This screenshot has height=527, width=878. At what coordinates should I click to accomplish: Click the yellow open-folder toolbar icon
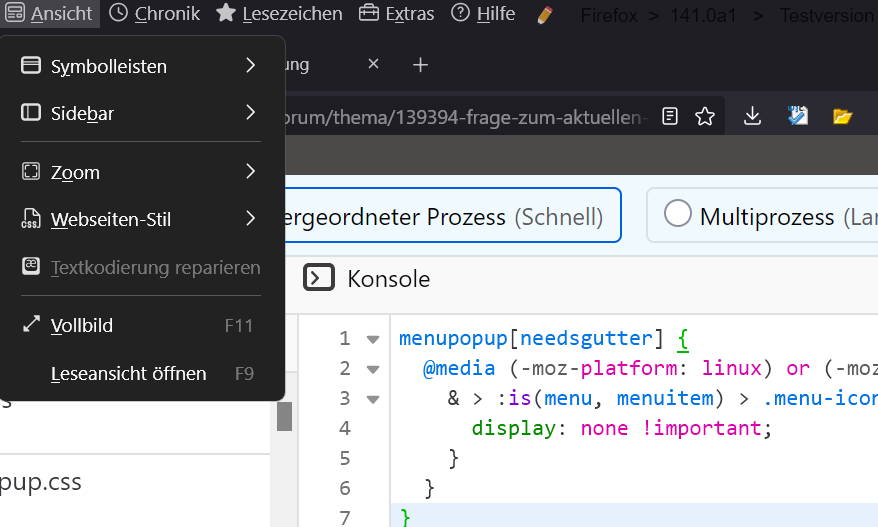coord(842,116)
